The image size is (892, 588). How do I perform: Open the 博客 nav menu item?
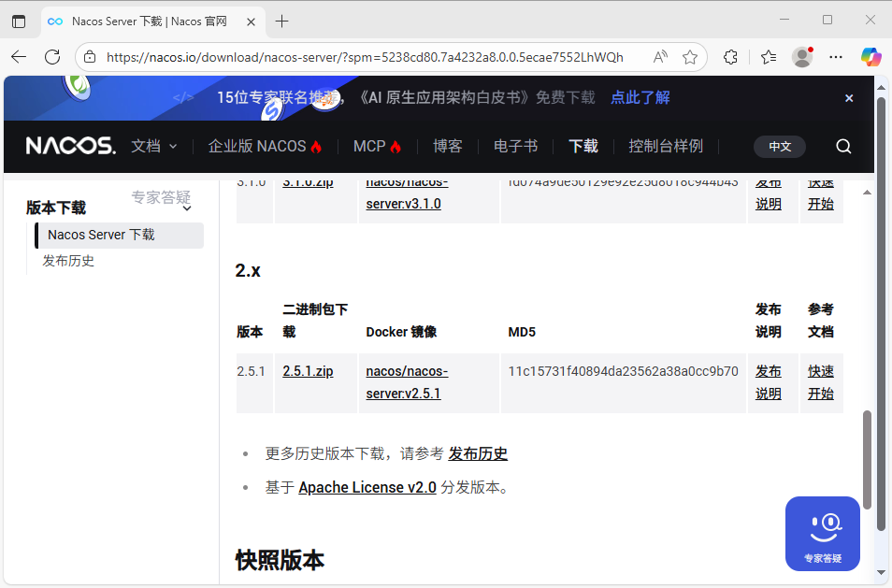[447, 147]
